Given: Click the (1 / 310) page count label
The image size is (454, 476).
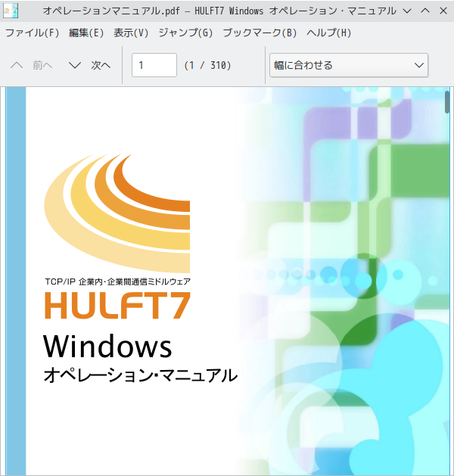Looking at the screenshot, I should pyautogui.click(x=207, y=65).
